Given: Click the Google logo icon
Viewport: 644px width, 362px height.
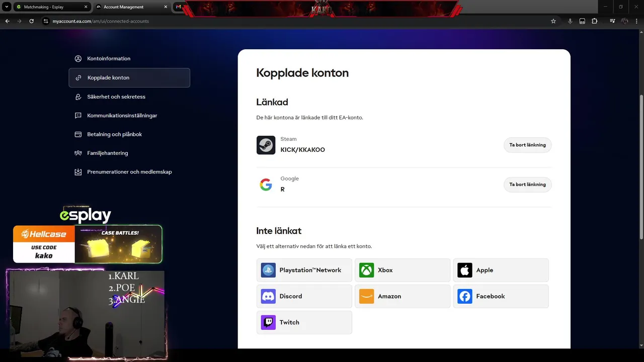Looking at the screenshot, I should pos(266,185).
